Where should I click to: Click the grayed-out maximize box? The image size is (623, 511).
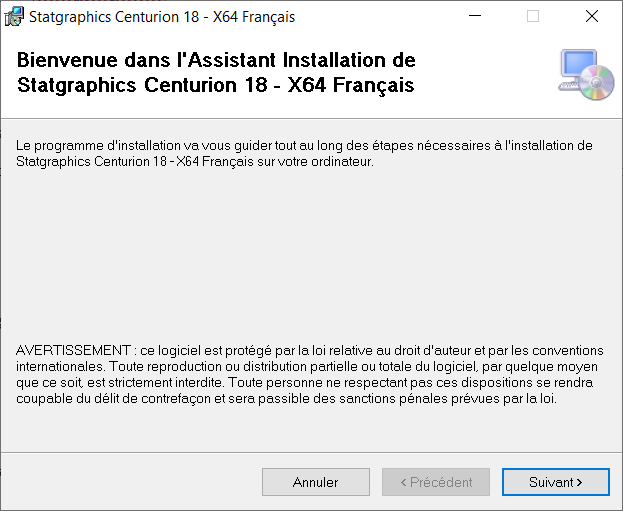(x=533, y=16)
